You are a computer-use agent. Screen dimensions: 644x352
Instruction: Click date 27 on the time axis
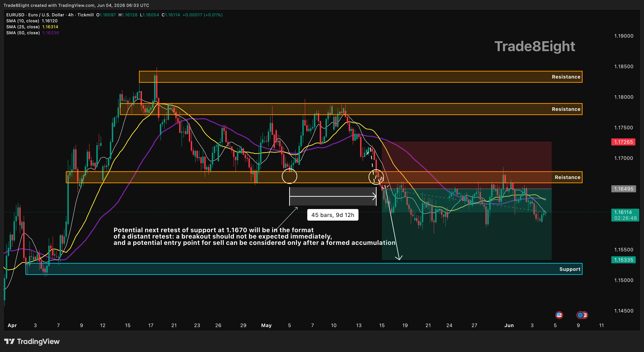click(x=474, y=325)
